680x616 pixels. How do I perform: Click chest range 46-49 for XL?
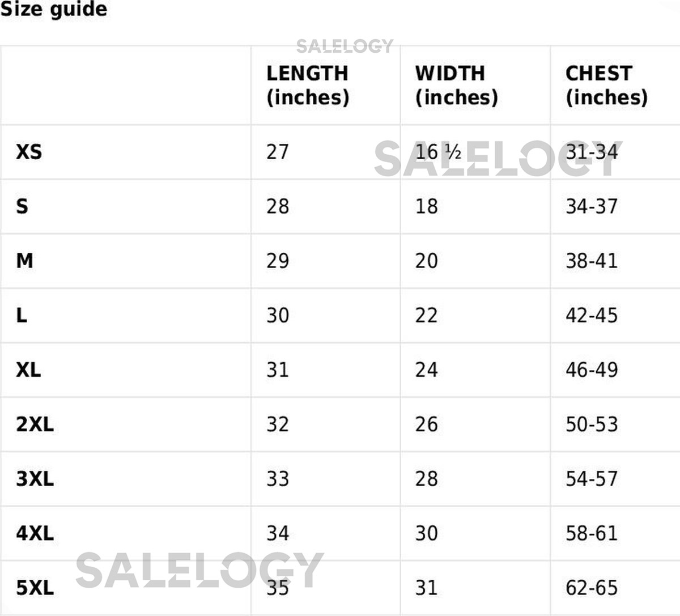(592, 369)
